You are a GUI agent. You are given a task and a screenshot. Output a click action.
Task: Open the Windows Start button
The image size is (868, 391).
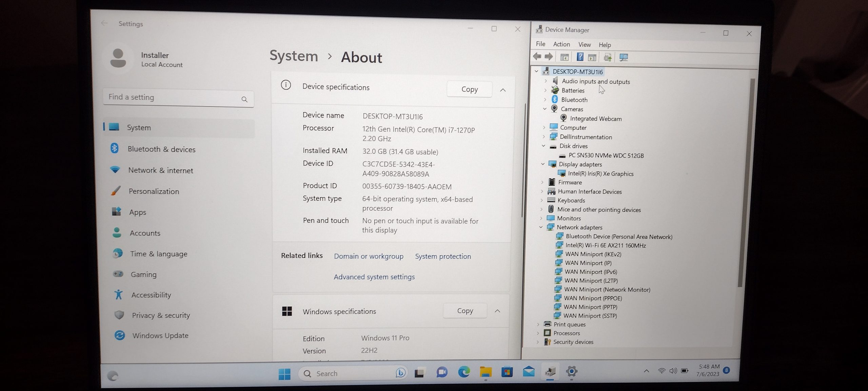coord(284,374)
